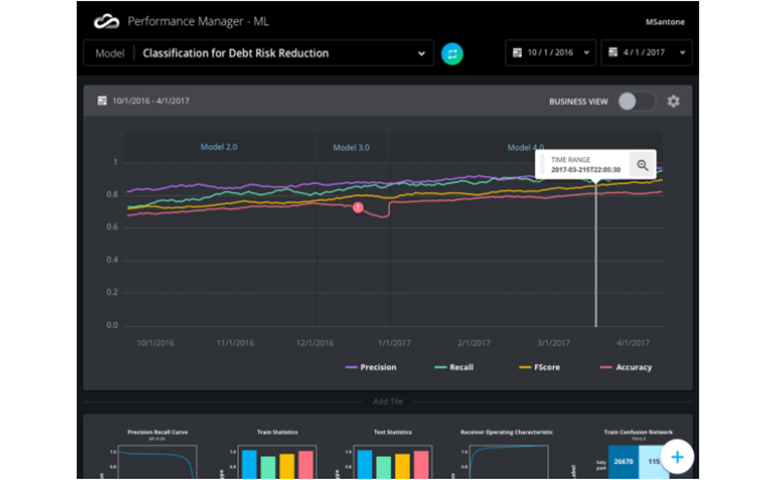Click calendar icon next to 10/1/2016 - 4/1/2017 range
780x480 pixels.
(102, 100)
